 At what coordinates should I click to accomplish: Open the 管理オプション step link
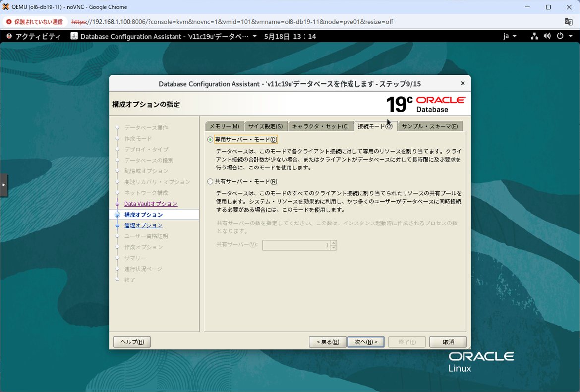(x=143, y=225)
